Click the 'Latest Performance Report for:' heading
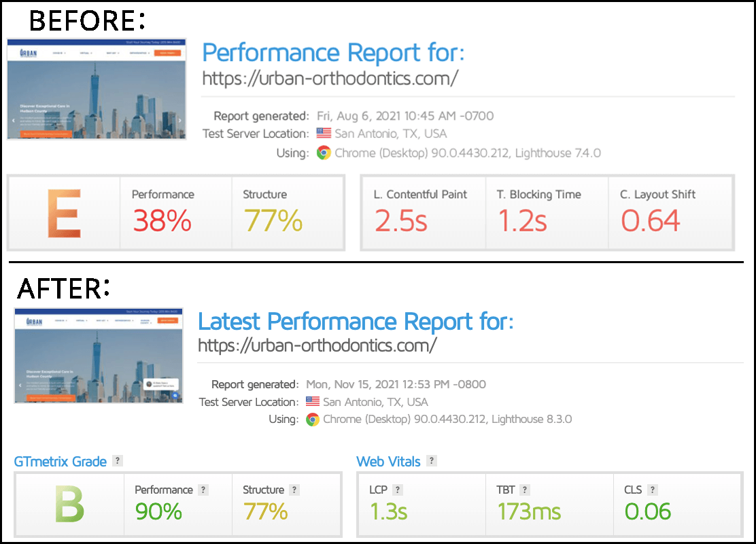 pos(356,322)
